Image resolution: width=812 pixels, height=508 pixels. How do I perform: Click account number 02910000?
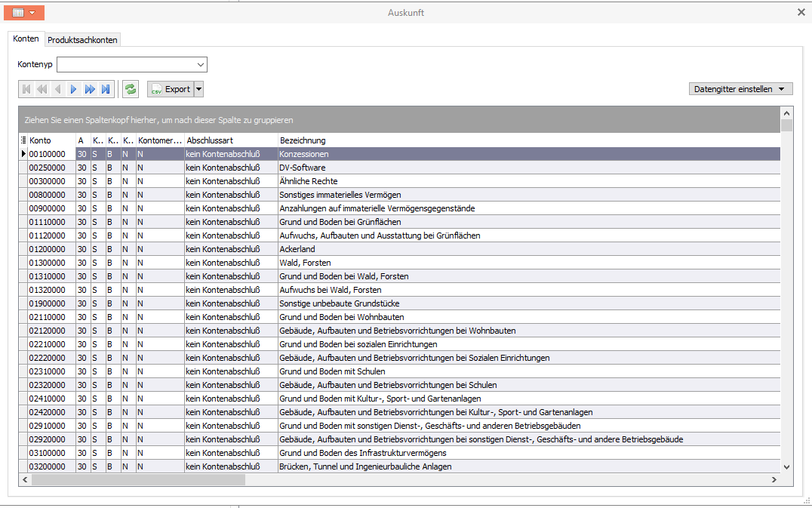(x=47, y=426)
